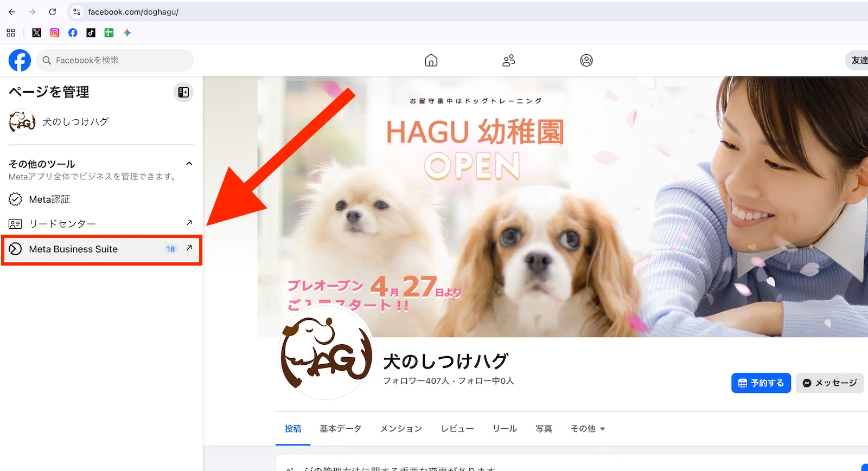Screen dimensions: 868x471
Task: Open the green spreadsheet bookmark
Action: (109, 33)
